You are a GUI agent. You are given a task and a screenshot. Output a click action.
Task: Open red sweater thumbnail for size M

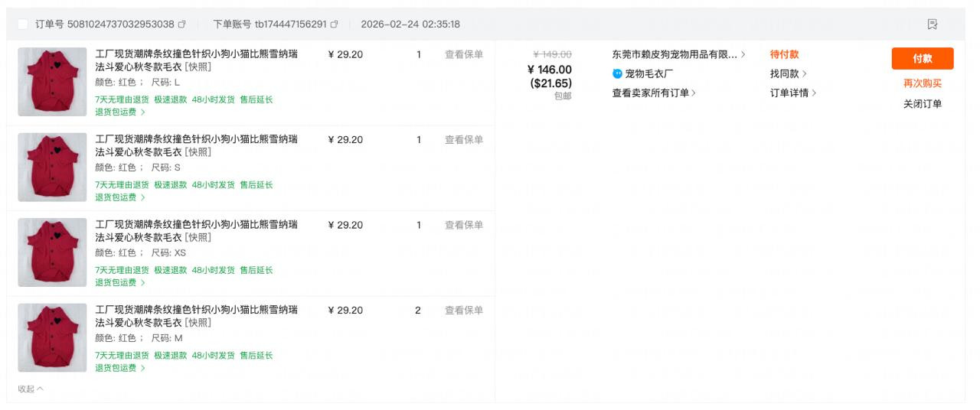pyautogui.click(x=52, y=338)
